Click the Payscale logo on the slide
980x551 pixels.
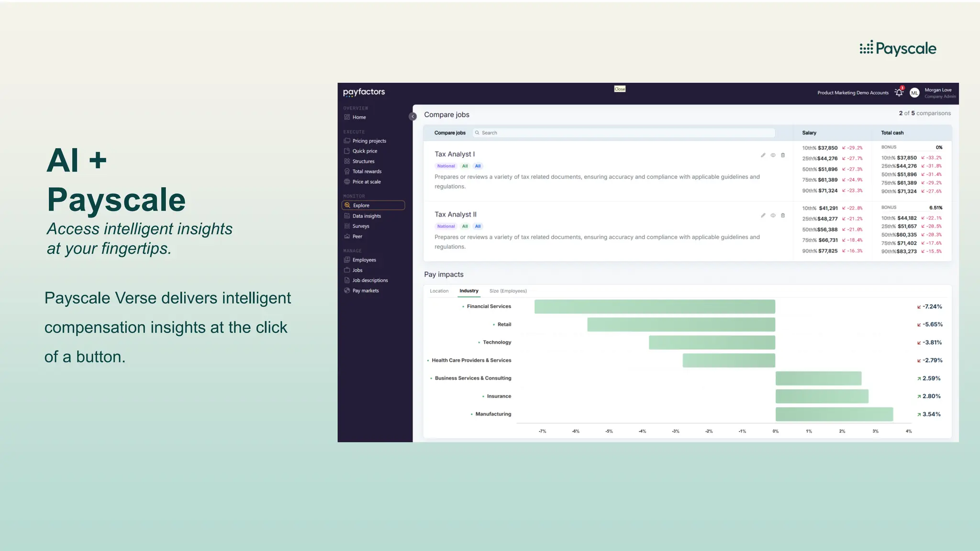pos(898,48)
